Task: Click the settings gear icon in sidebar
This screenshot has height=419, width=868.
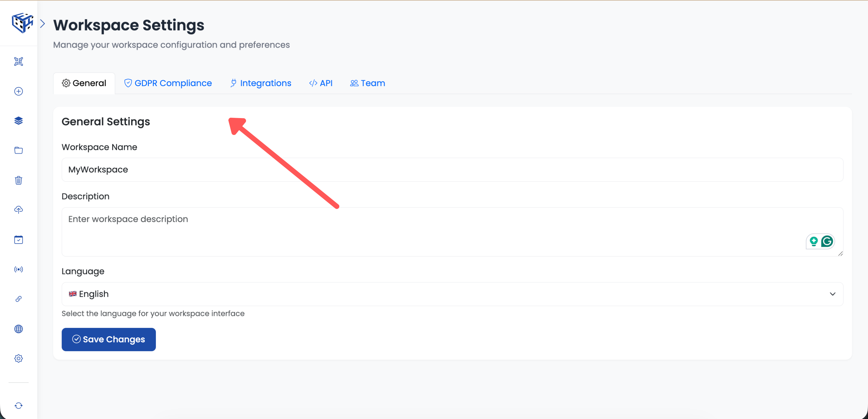Action: pos(19,358)
